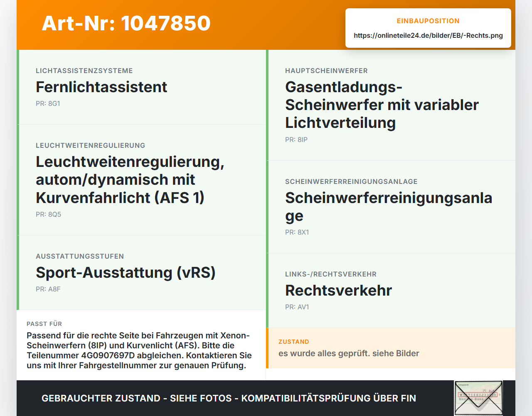Screen dimensions: 532x416
Task: Click the AUSSTATTUNGSSTUFEN category label
Action: point(80,257)
